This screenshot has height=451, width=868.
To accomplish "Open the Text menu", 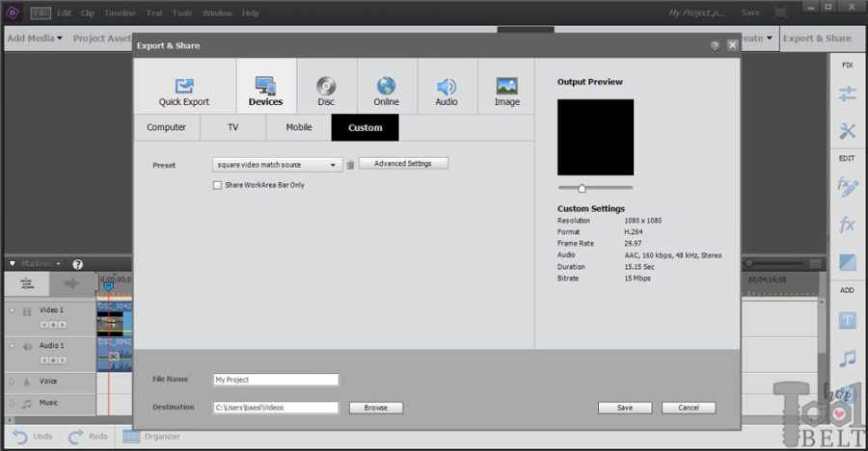I will pos(154,13).
